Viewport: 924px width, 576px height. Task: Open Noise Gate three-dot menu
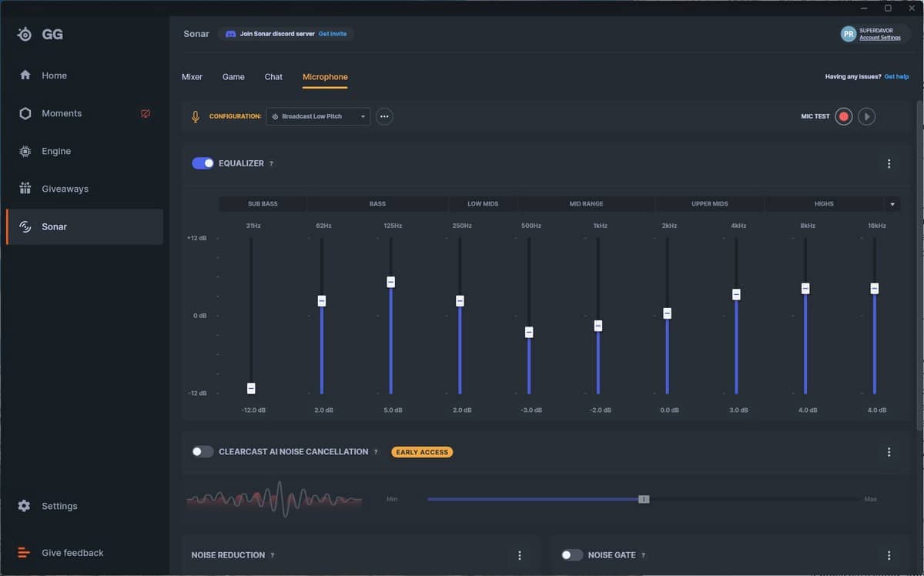click(x=889, y=555)
